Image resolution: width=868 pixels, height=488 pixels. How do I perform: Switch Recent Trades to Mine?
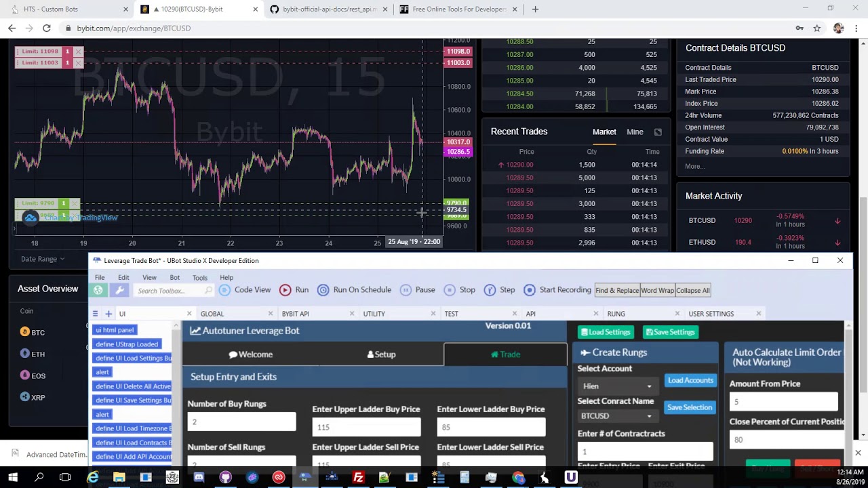coord(635,132)
